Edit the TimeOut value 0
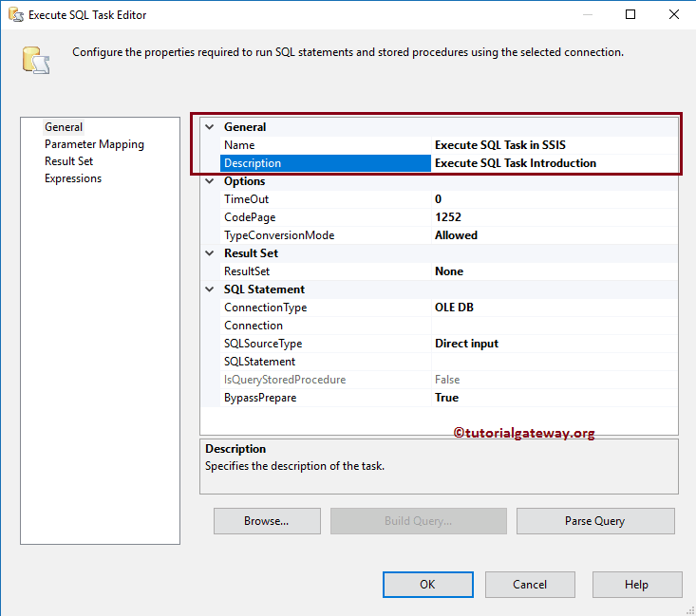The height and width of the screenshot is (616, 696). pos(555,199)
